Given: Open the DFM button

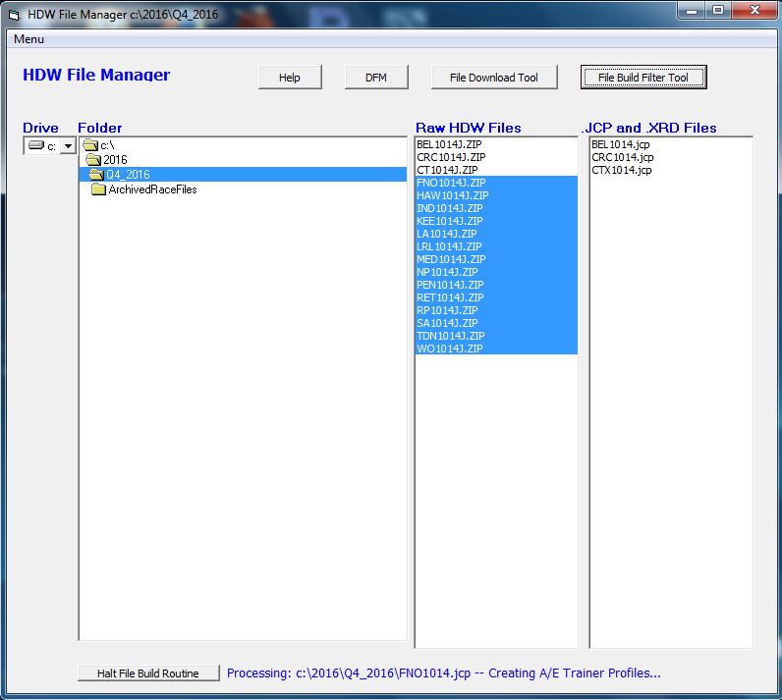Looking at the screenshot, I should click(376, 78).
